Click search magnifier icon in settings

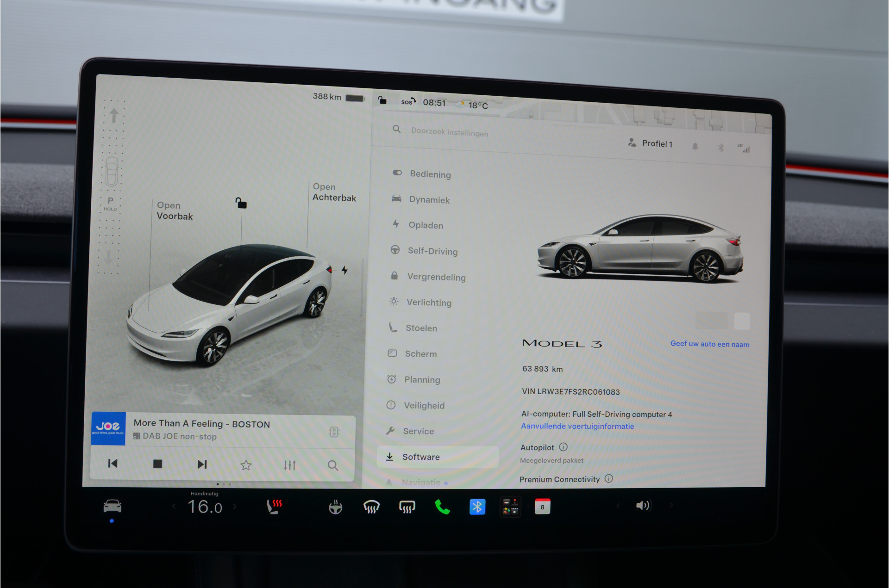pyautogui.click(x=397, y=129)
